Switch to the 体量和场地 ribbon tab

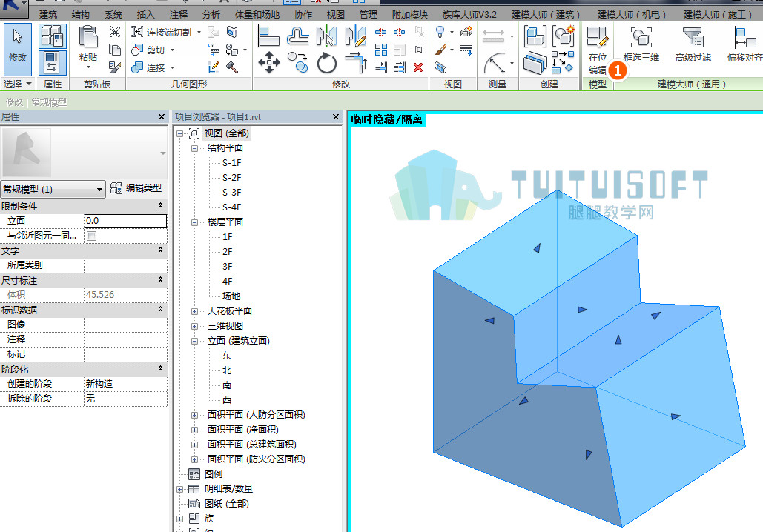pyautogui.click(x=257, y=15)
